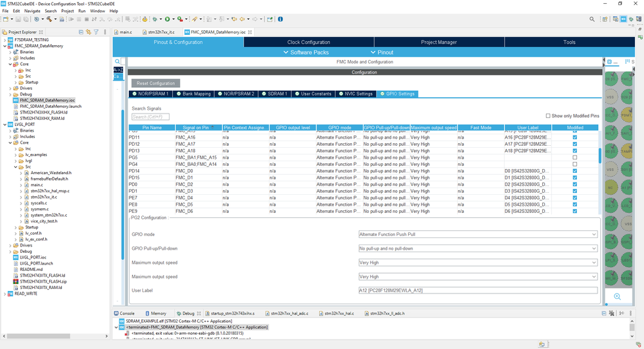This screenshot has width=644, height=349.
Task: Open the first Maximum output speed dropdown
Action: pyautogui.click(x=478, y=263)
